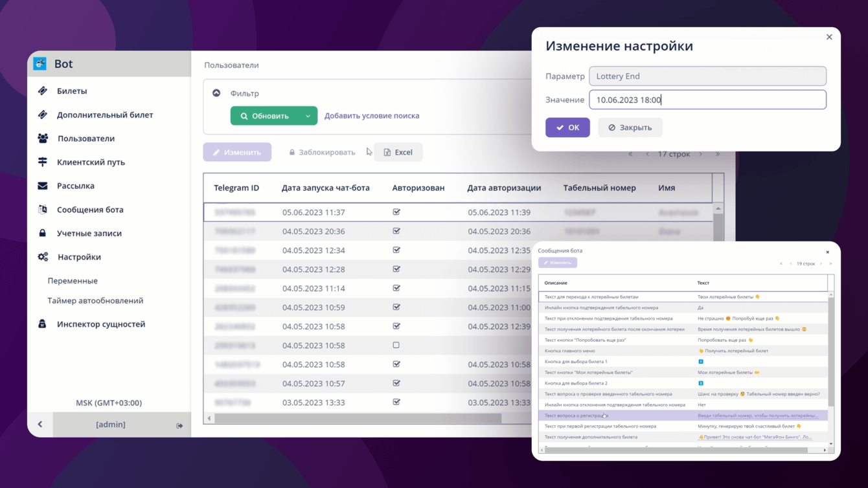Click Изменить above the Пользователи table
Image resolution: width=868 pixels, height=488 pixels.
[x=237, y=152]
